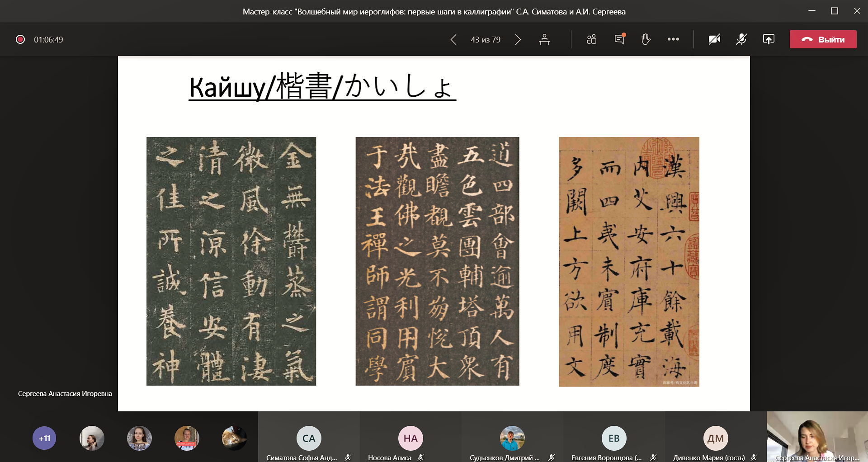Open Судьенков Дмитрий's participant tile

coord(512,438)
